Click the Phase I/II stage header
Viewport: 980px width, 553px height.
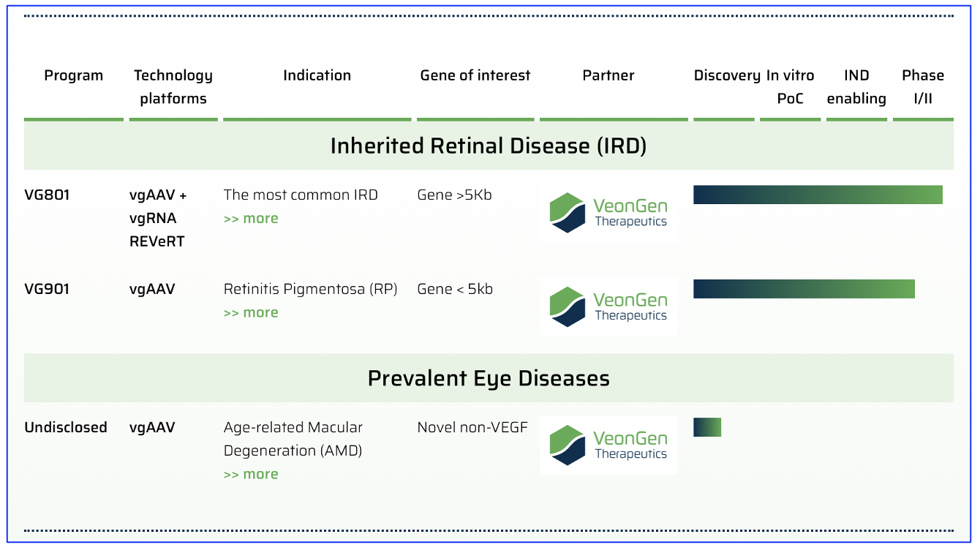pos(923,87)
